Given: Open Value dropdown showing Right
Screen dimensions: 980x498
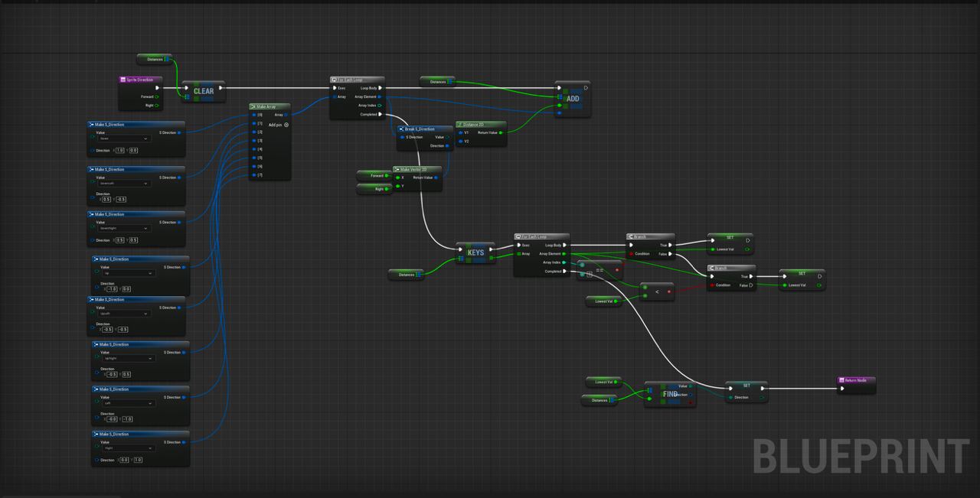Looking at the screenshot, I should [129, 448].
